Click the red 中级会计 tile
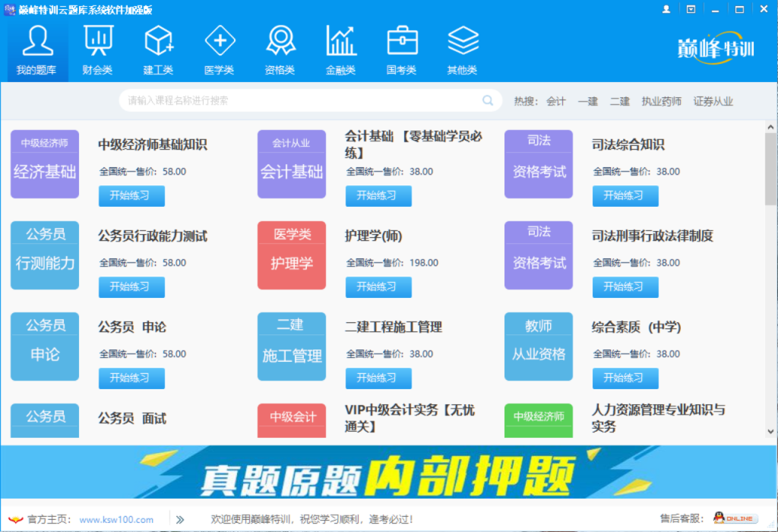This screenshot has height=532, width=778. (x=292, y=420)
